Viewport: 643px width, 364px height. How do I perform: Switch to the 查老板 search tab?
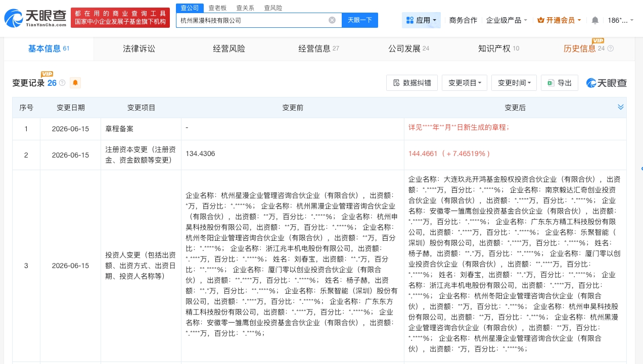(x=217, y=8)
